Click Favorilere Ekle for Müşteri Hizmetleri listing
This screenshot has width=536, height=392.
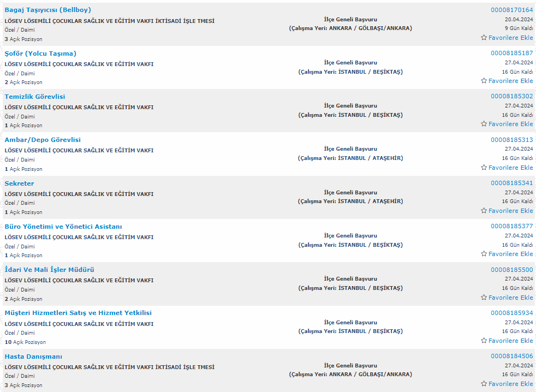[510, 341]
